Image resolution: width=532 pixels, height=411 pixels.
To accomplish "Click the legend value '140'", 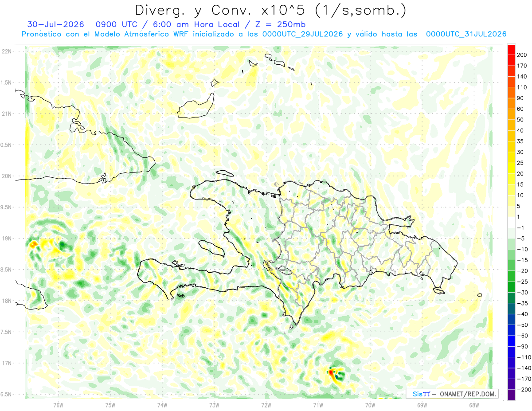I will click(522, 76).
